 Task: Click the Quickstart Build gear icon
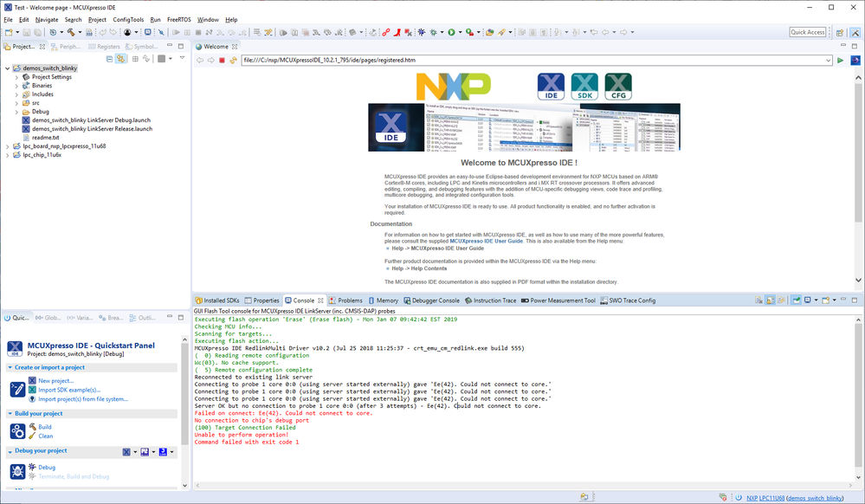tap(17, 431)
